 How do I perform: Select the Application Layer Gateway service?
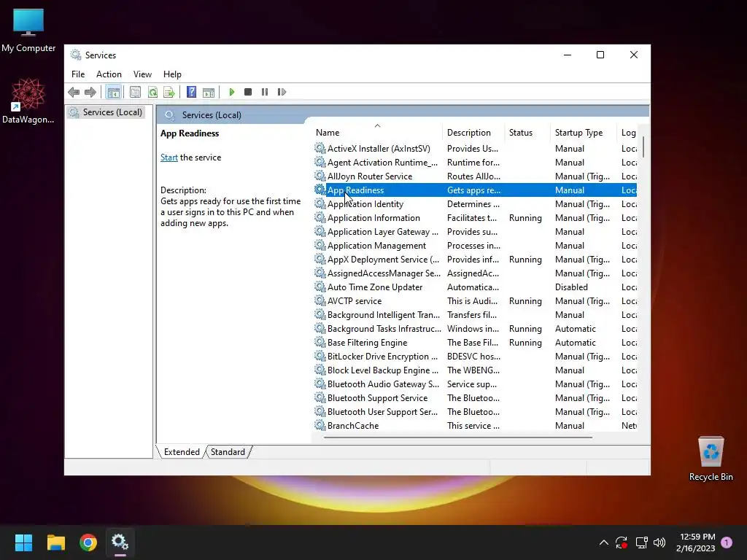tap(475, 231)
